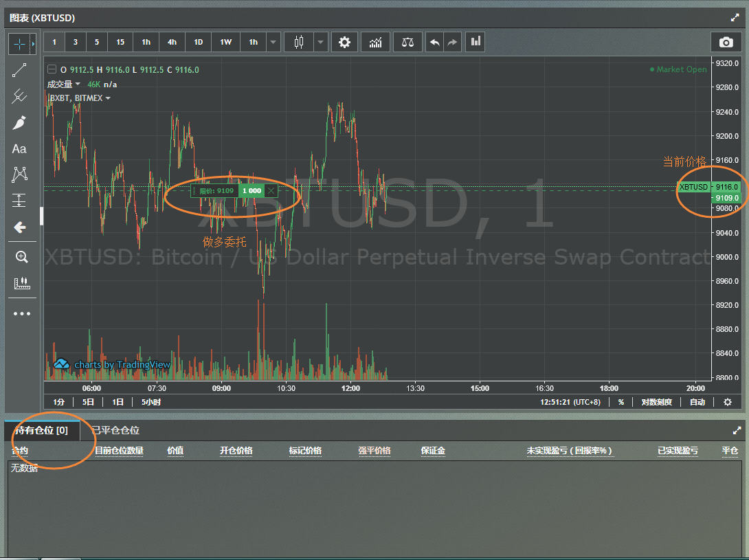Screen dimensions: 749x560
Task: Take chart snapshot with camera icon
Action: (726, 42)
